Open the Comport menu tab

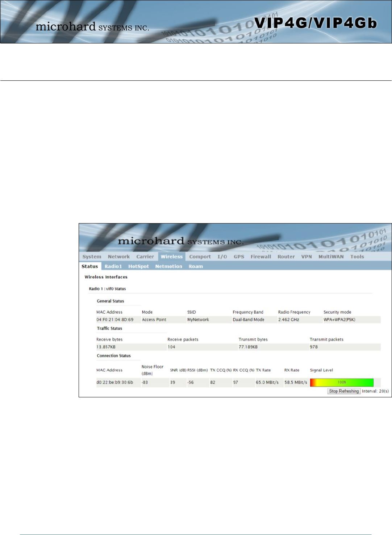[200, 256]
